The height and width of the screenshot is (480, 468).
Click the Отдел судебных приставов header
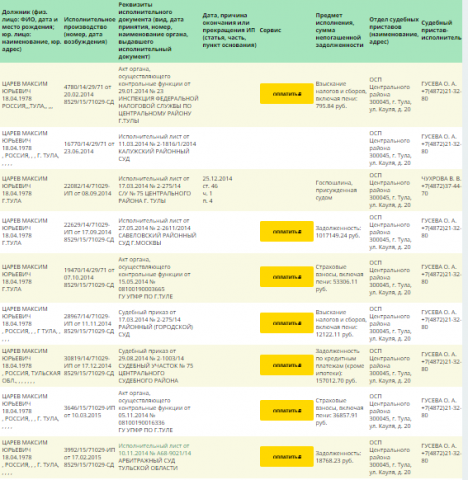point(394,31)
